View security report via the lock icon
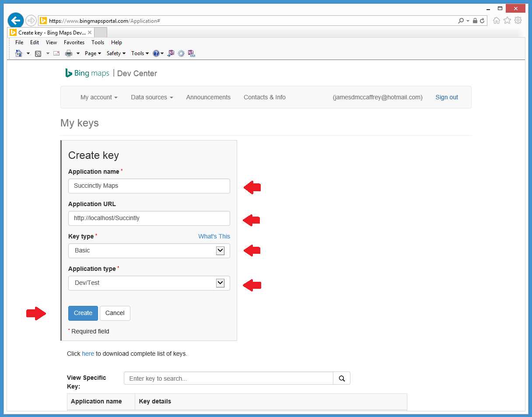This screenshot has height=417, width=532. [x=475, y=21]
